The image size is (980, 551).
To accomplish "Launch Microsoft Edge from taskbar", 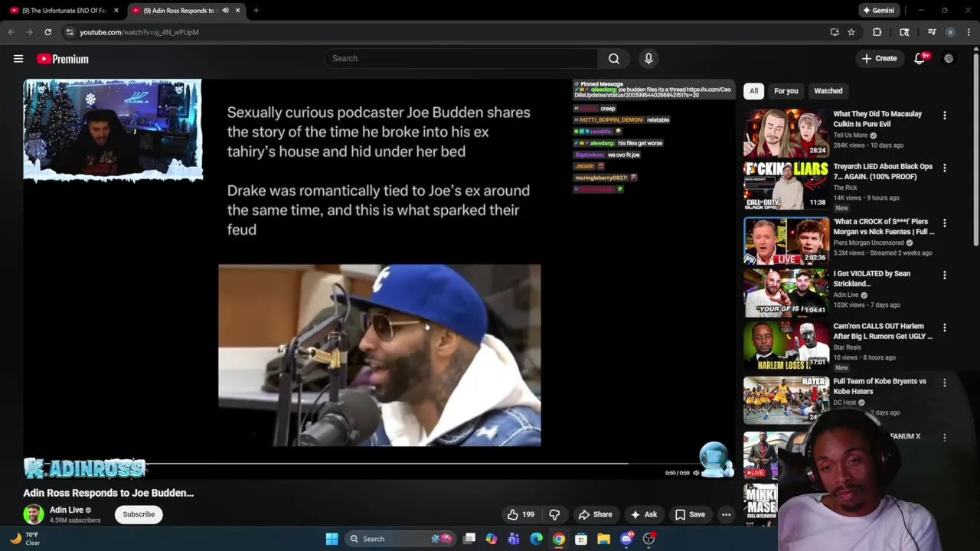I will click(x=536, y=539).
